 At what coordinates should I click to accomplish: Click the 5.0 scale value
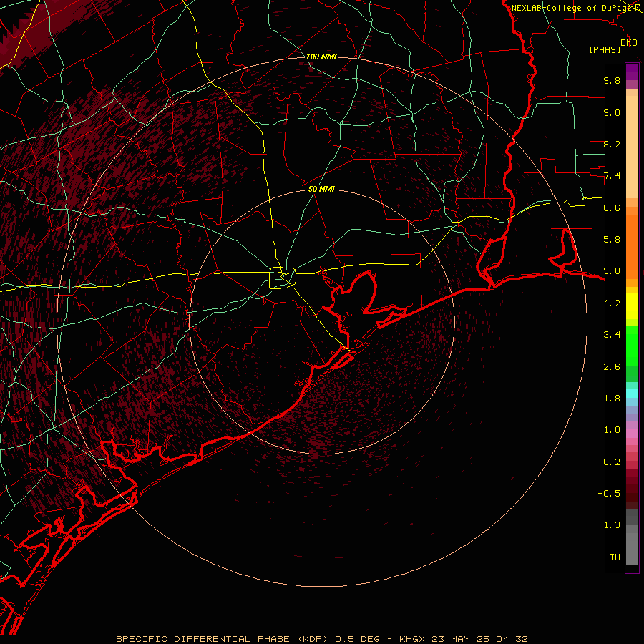pyautogui.click(x=612, y=271)
